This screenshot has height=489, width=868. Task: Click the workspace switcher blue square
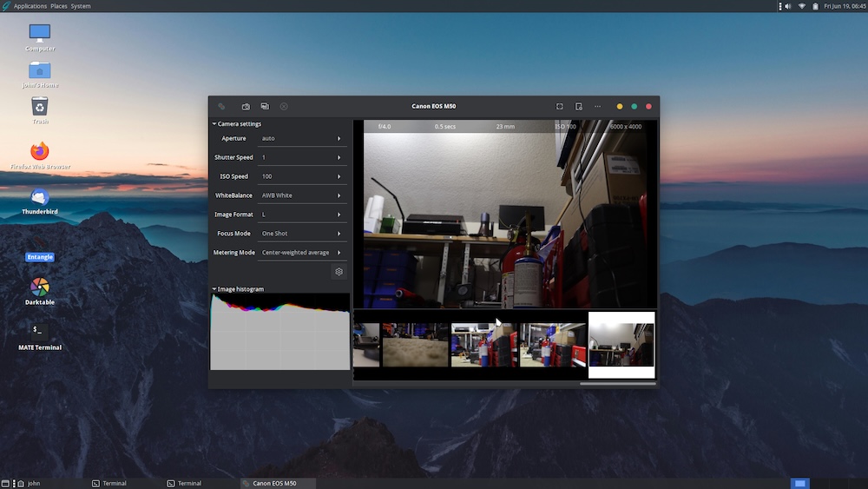[x=800, y=484]
